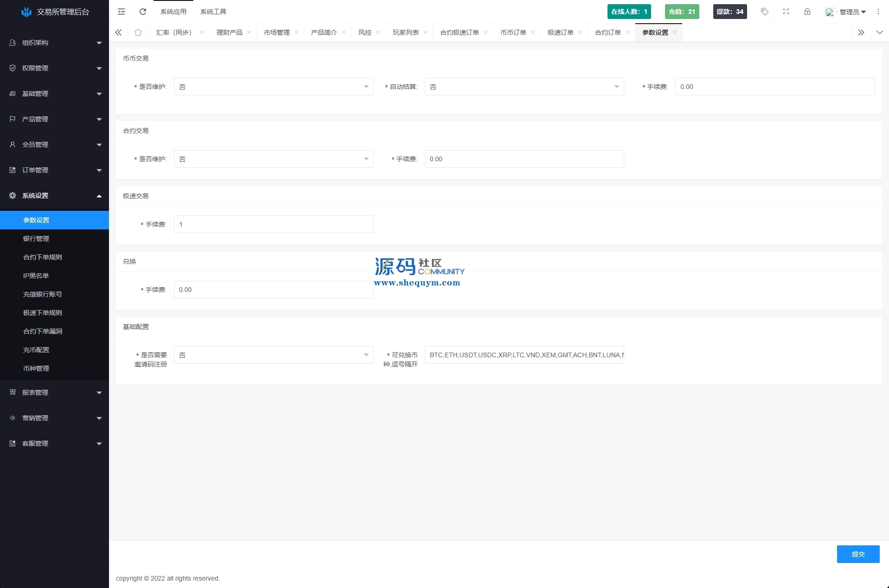Collapse sidebar using the menu fold icon
Image resolution: width=889 pixels, height=588 pixels.
point(122,12)
